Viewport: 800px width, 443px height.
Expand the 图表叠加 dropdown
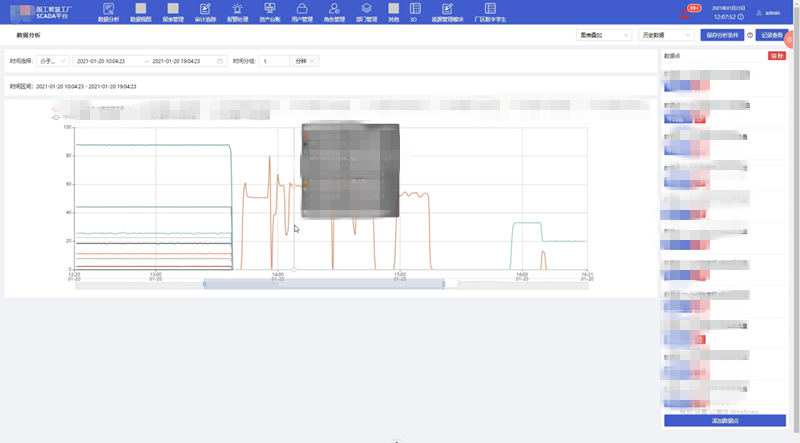[603, 35]
